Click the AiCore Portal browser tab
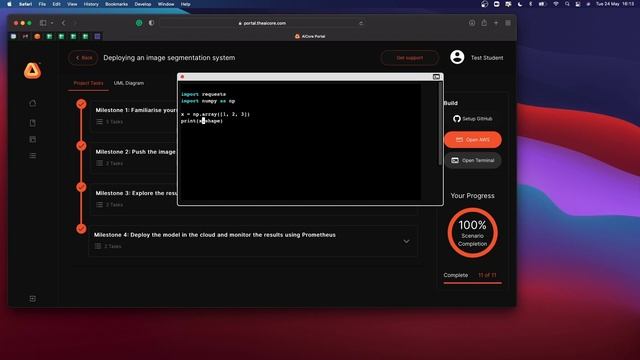Image resolution: width=640 pixels, height=360 pixels. pyautogui.click(x=310, y=36)
